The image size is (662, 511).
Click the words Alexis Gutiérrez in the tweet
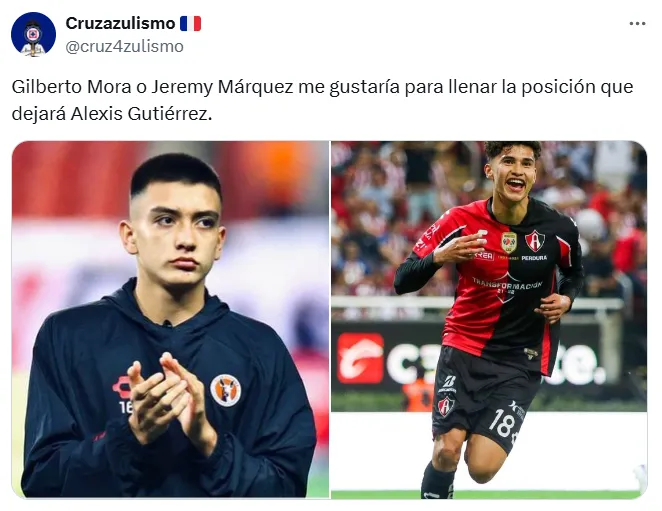(141, 114)
